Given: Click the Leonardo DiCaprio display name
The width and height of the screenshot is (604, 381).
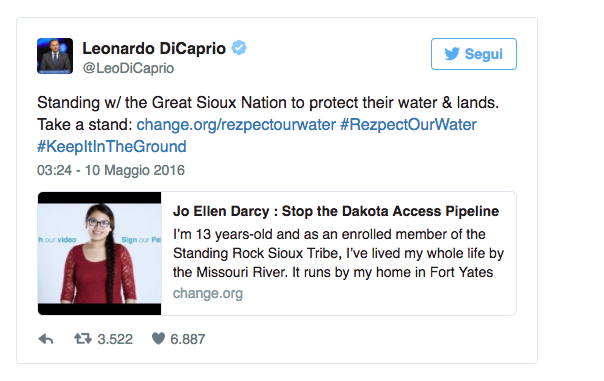Looking at the screenshot, I should pyautogui.click(x=154, y=49).
